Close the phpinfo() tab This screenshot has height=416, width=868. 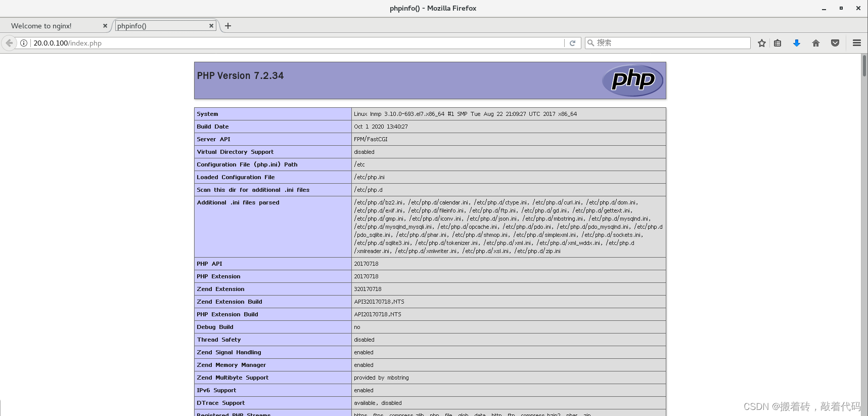pyautogui.click(x=211, y=26)
